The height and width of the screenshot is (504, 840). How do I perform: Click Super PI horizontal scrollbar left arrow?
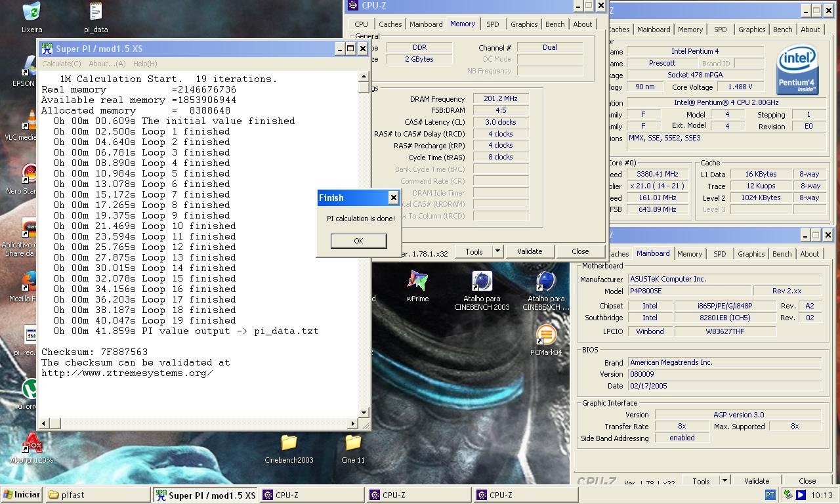(x=43, y=424)
